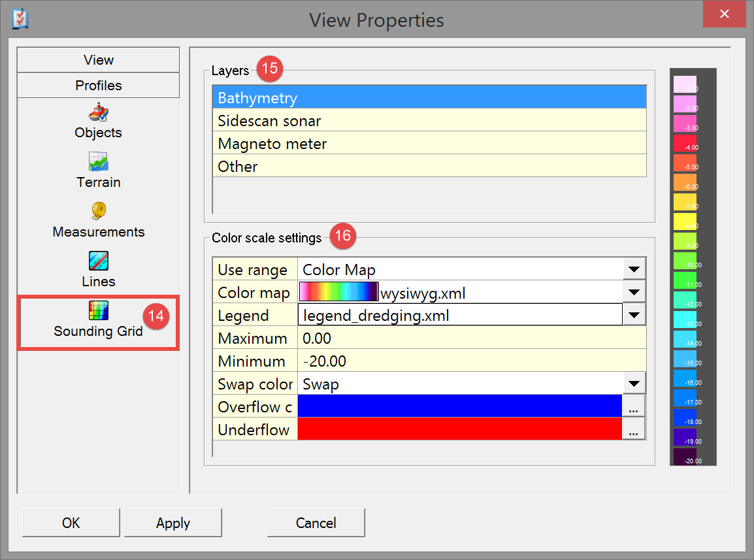
Task: Click the -20.00 legend color block
Action: (x=685, y=457)
